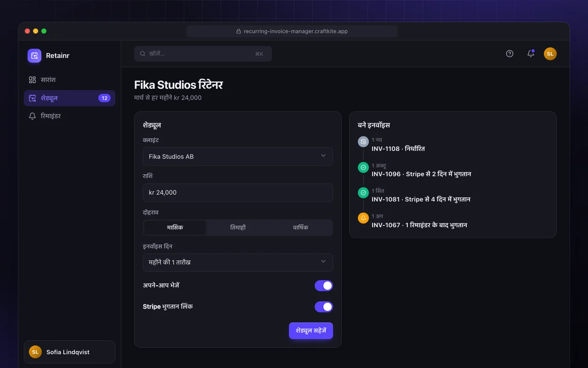Screen dimensions: 588x368
Task: Click subtitle मार्च से हर महीने kr 24,000
Action: tap(168, 98)
